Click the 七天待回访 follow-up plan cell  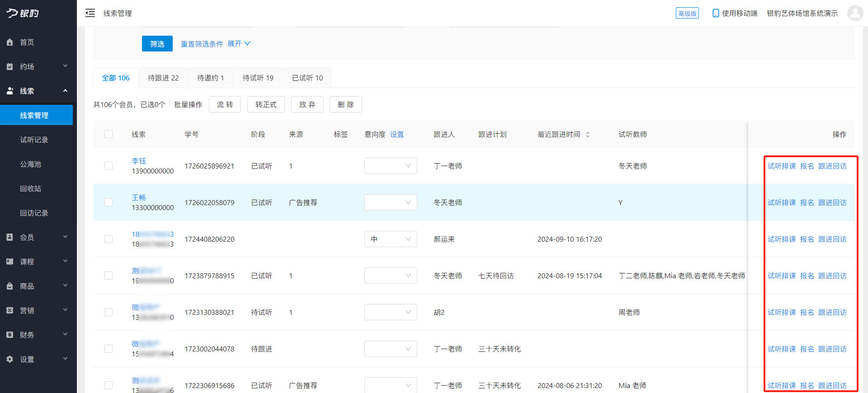(x=496, y=276)
